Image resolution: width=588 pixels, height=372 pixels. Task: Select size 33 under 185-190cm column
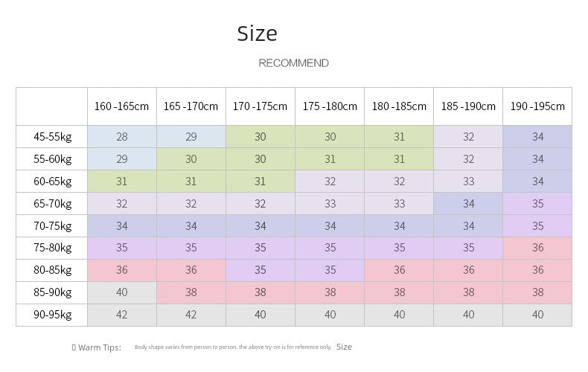[x=468, y=182]
